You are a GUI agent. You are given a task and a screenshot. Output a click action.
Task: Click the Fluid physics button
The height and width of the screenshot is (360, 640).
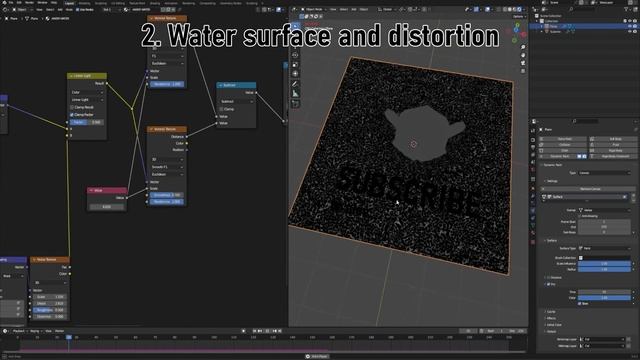coord(615,145)
